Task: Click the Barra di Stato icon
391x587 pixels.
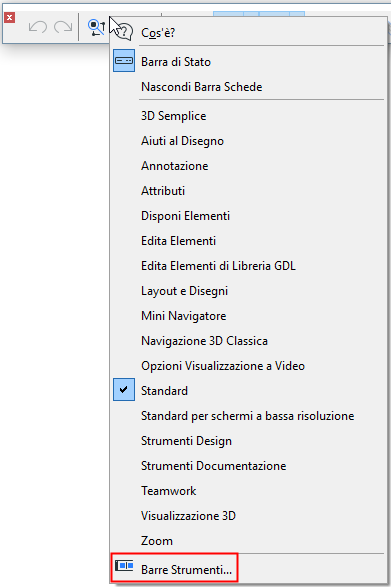Action: pos(124,61)
